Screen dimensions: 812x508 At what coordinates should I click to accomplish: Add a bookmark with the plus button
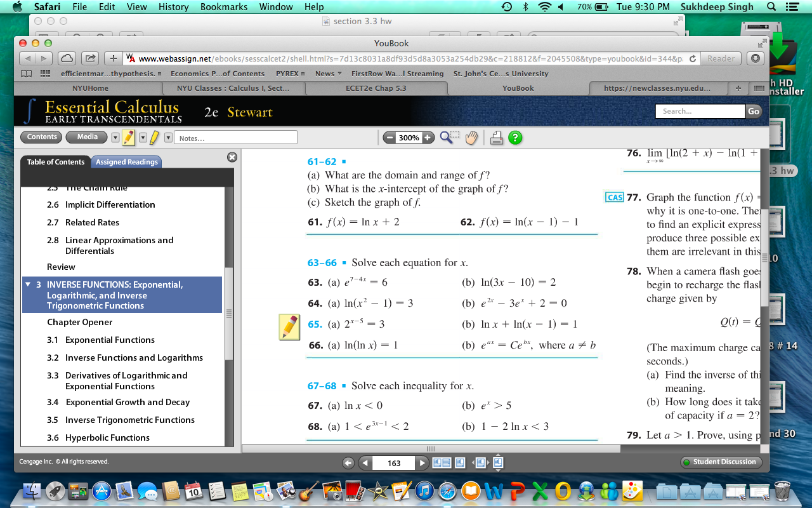[x=113, y=58]
